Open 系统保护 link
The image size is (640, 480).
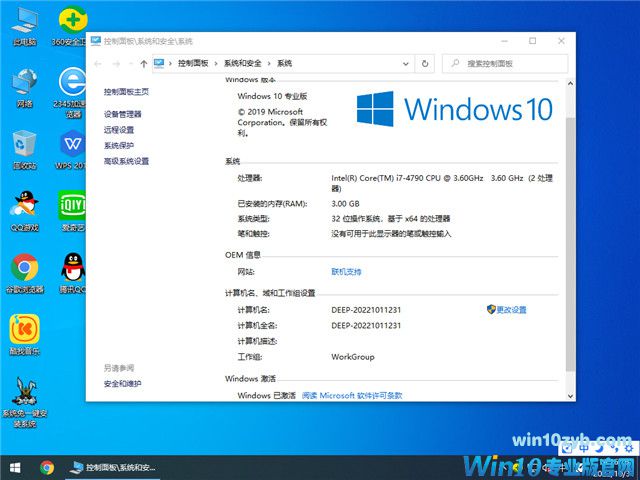pyautogui.click(x=119, y=145)
